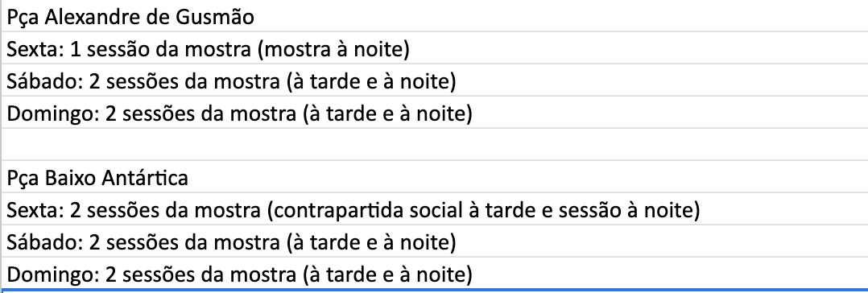This screenshot has height=293, width=868.
Task: Click the word 'Sábado:' in the lower Sábado row
Action: 45,242
